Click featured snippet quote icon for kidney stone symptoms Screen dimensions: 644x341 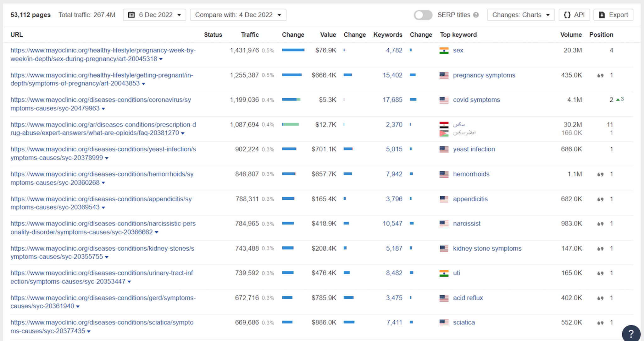[x=600, y=249]
